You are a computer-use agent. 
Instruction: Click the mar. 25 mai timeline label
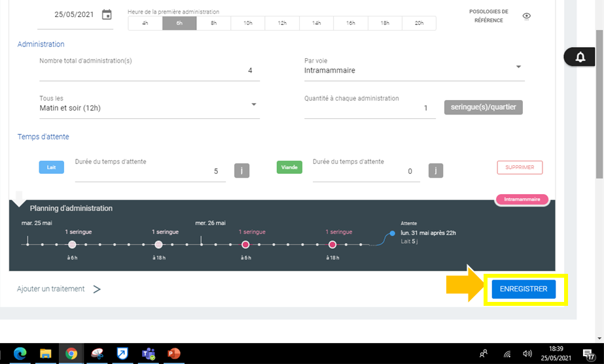coord(37,223)
